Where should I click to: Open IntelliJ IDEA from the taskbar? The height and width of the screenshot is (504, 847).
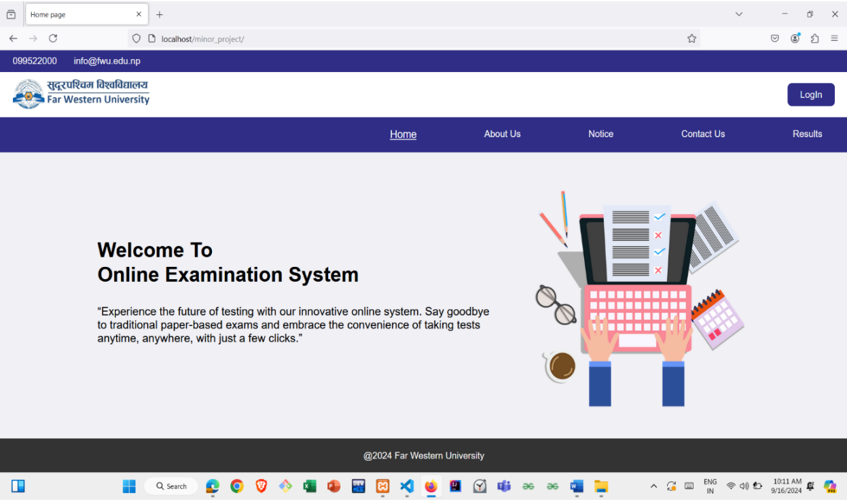[456, 486]
